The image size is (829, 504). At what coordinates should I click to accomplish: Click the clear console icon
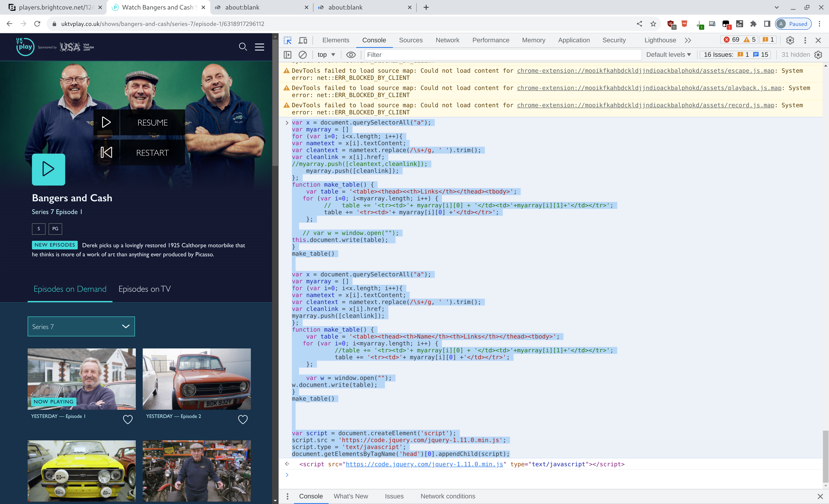[302, 54]
